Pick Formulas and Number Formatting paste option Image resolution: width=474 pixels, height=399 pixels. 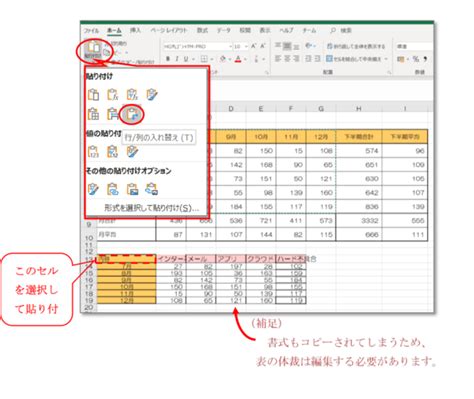point(132,95)
